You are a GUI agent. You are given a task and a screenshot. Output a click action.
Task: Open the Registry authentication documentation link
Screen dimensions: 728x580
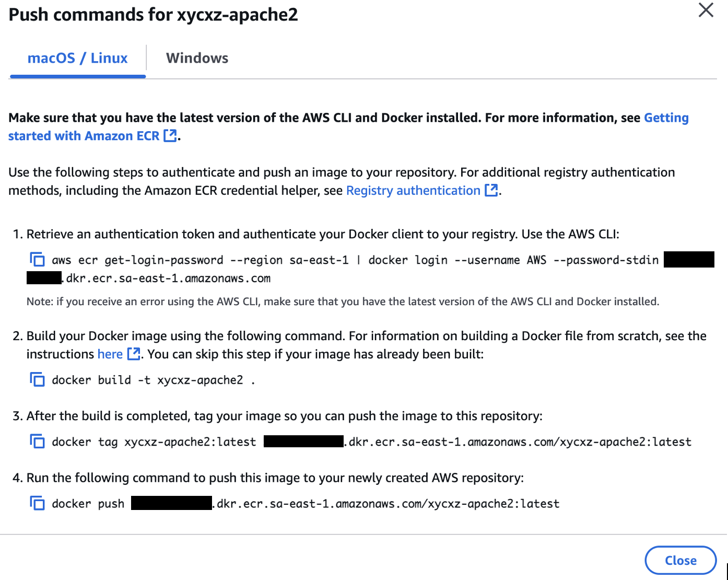[x=412, y=190]
